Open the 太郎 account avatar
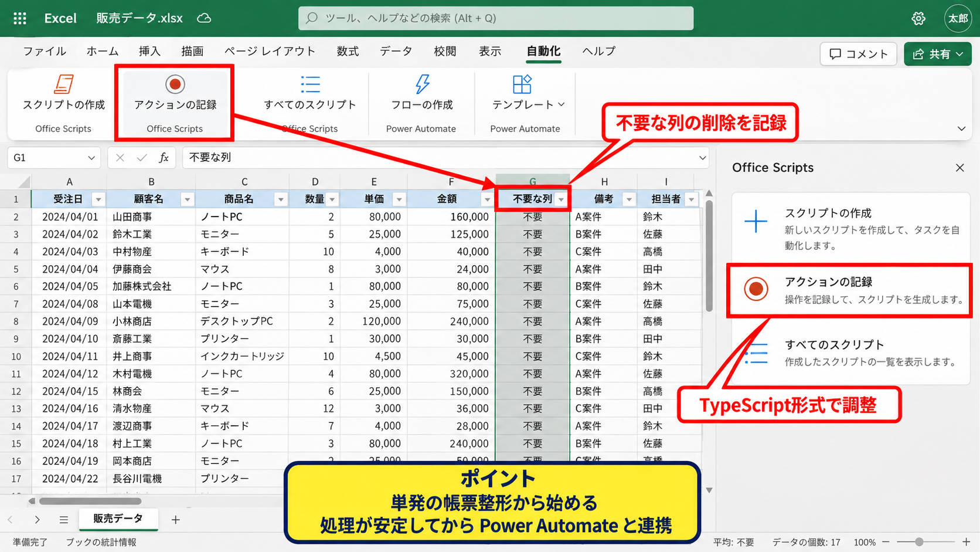Screen dimensions: 980x552 (958, 18)
